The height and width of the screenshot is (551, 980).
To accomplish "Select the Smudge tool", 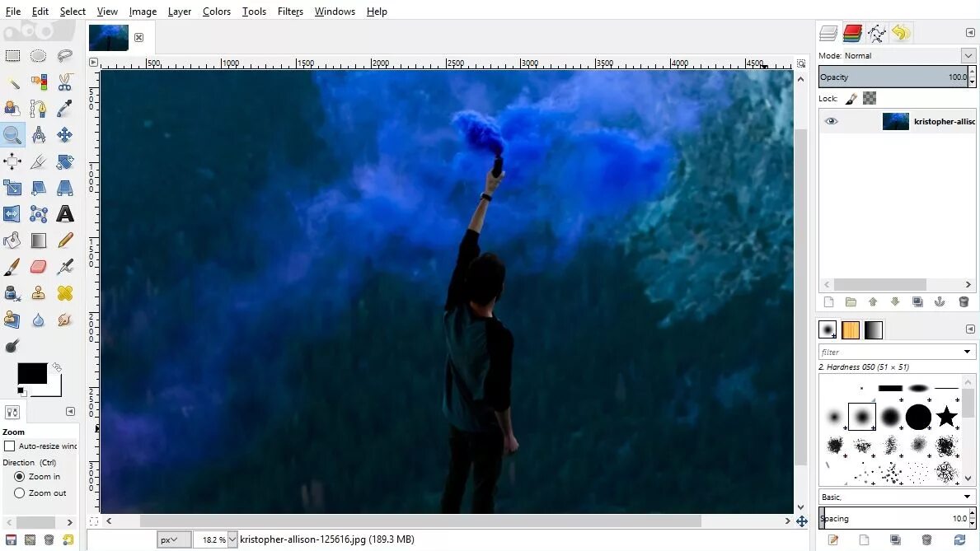I will (64, 320).
